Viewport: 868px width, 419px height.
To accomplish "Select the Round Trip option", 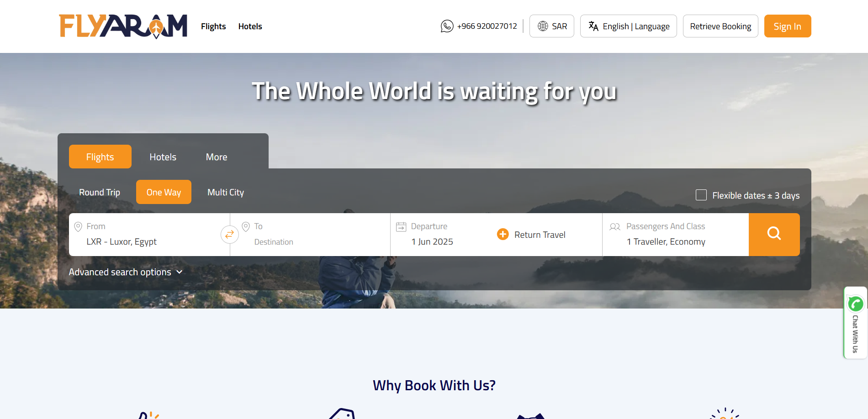I will pos(100,192).
